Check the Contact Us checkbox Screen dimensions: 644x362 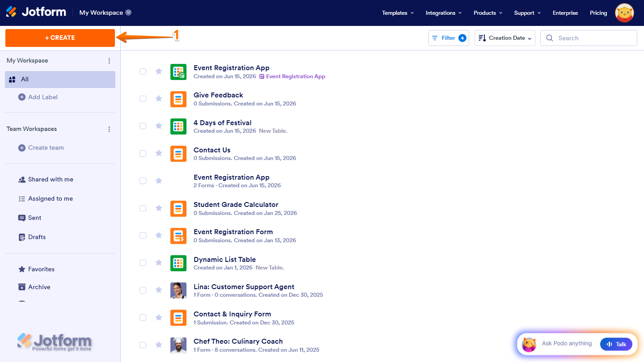click(143, 153)
